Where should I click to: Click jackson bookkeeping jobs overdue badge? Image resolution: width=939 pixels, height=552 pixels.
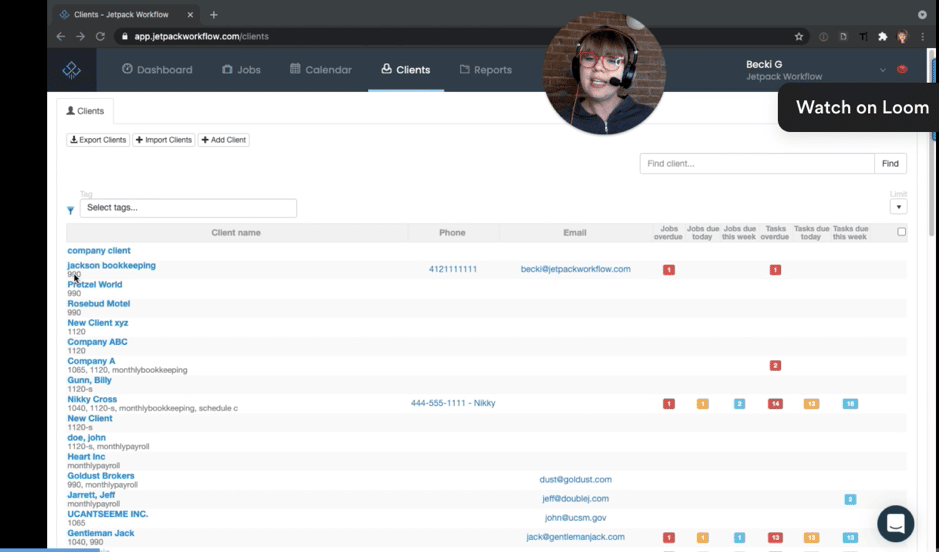click(x=669, y=270)
